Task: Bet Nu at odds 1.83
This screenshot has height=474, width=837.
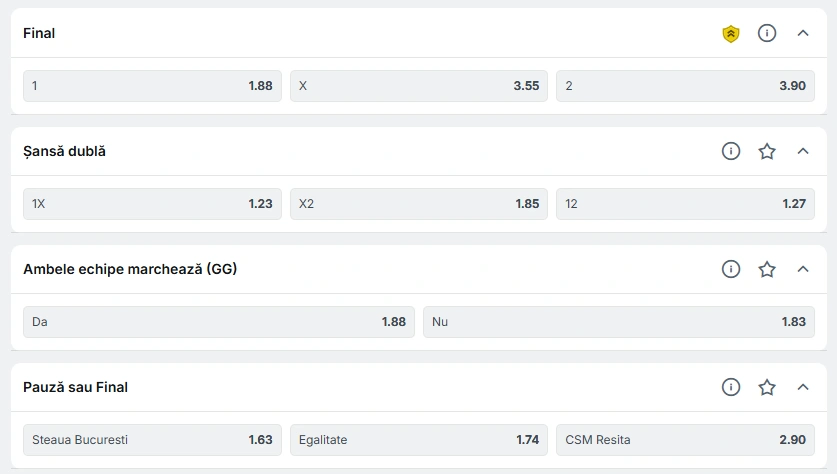Action: coord(619,322)
